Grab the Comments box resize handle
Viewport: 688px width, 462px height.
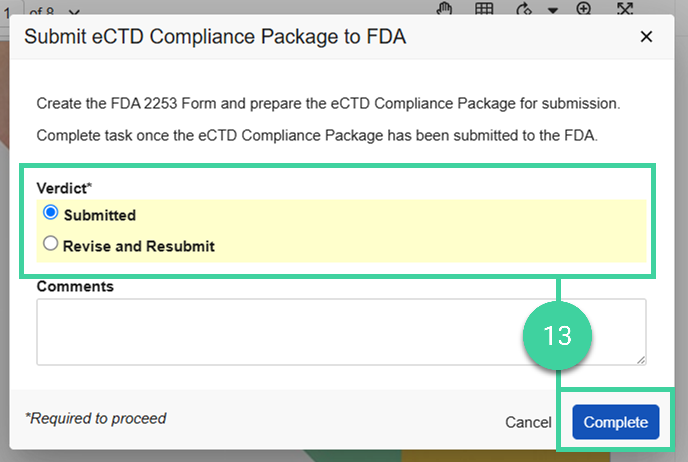pos(640,359)
